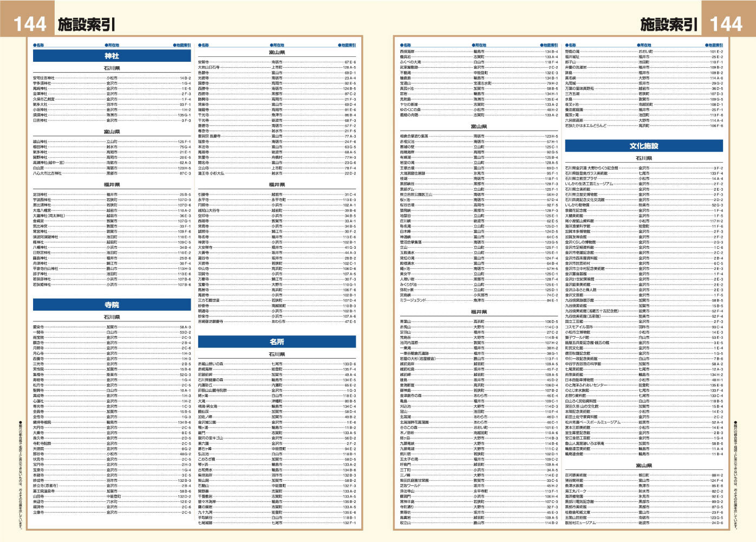Open the 石川県 heading under 寺院
This screenshot has height=542, width=756.
coord(112,317)
